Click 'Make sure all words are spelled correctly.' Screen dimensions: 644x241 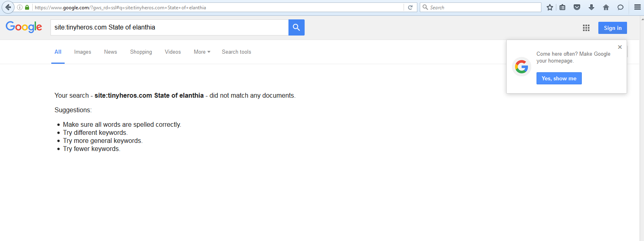[x=122, y=124]
